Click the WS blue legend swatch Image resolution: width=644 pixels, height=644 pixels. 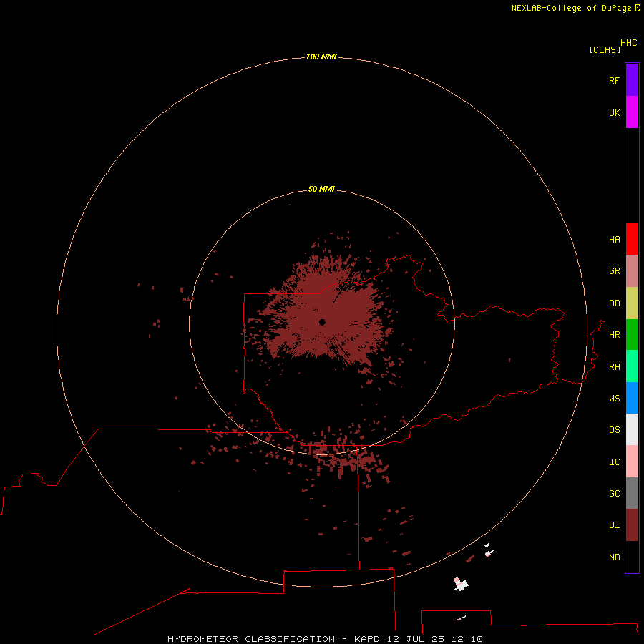[632, 398]
